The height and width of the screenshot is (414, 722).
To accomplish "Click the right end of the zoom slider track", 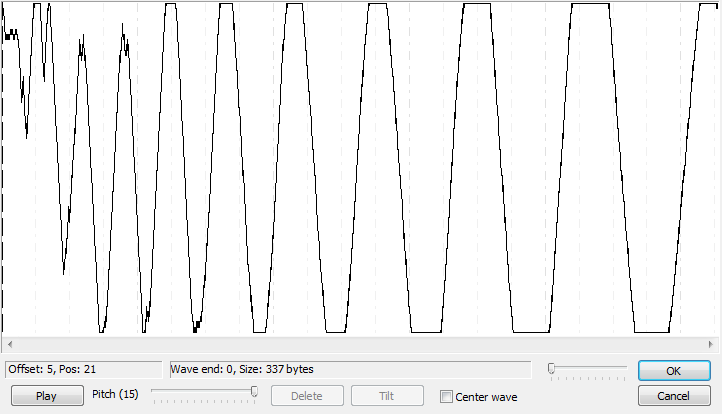I will [625, 369].
